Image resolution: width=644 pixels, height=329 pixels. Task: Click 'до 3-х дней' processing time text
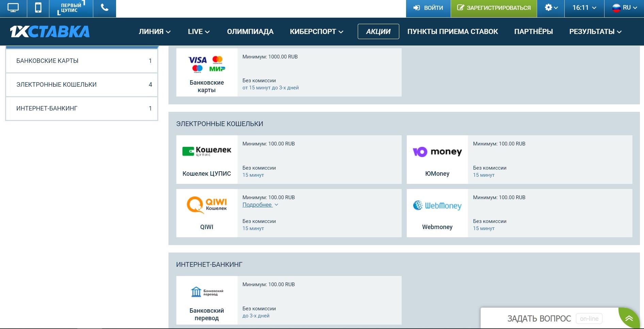coord(256,316)
